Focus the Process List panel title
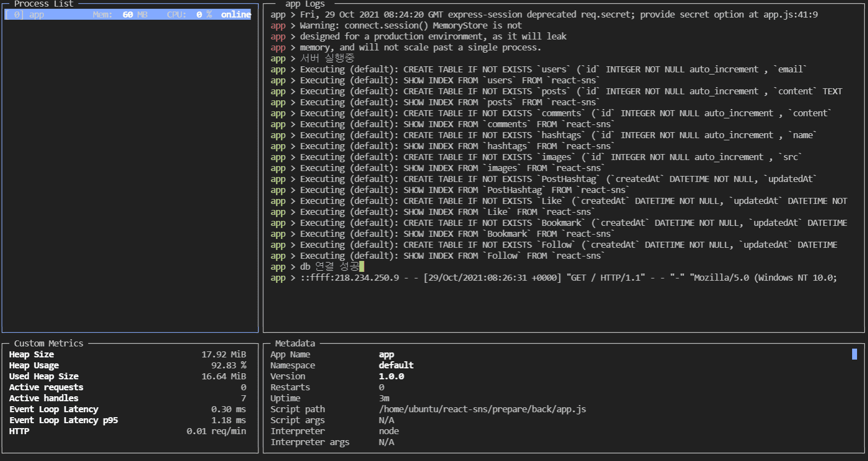 click(43, 4)
